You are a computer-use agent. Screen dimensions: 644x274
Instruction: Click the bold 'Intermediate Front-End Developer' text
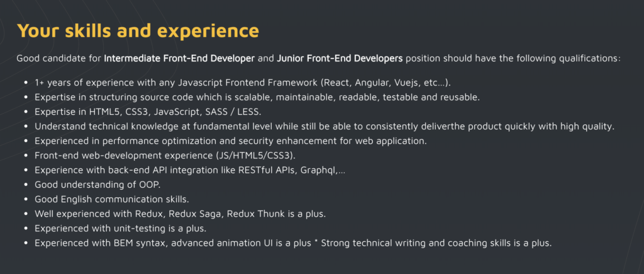[x=179, y=58]
